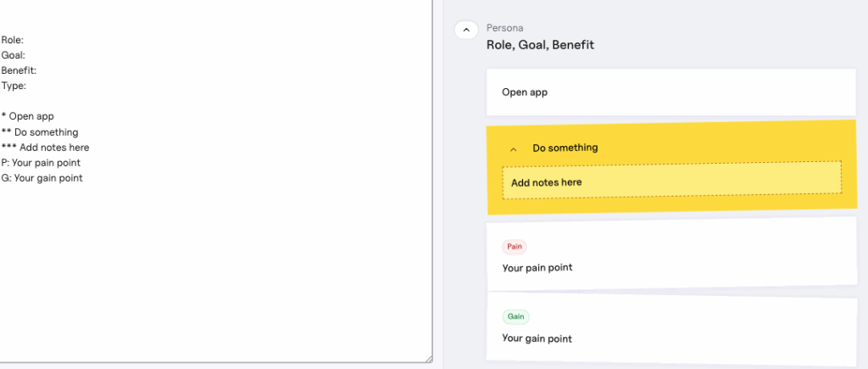This screenshot has height=369, width=868.
Task: Place cursor on the "Goal:" line in editor
Action: click(13, 55)
